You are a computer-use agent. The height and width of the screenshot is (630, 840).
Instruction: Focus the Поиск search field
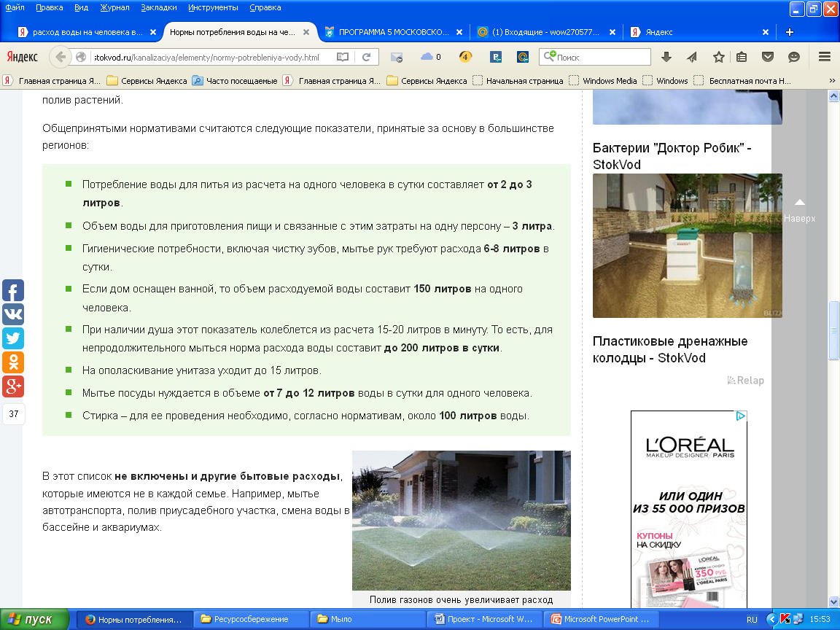(595, 57)
